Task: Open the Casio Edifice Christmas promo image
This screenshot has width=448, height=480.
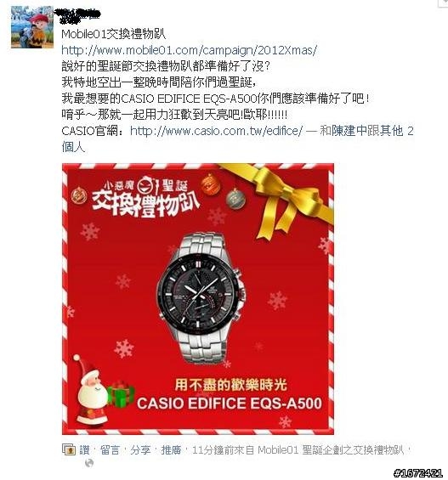Action: click(x=198, y=299)
